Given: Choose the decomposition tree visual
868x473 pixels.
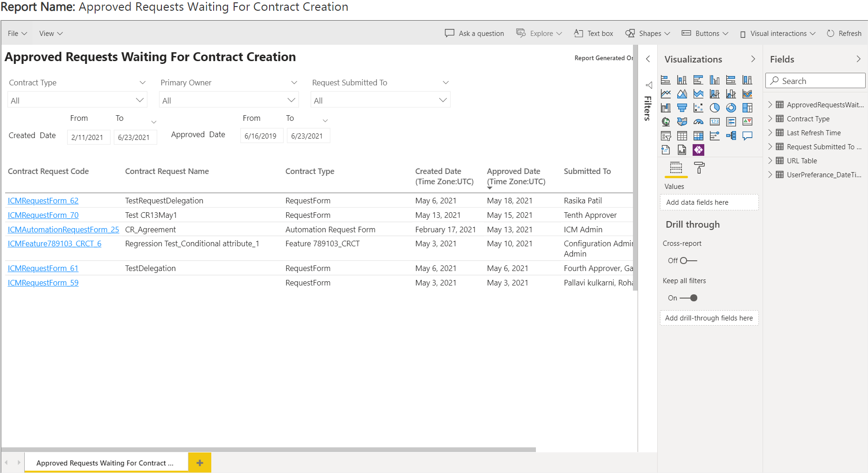Looking at the screenshot, I should [731, 136].
